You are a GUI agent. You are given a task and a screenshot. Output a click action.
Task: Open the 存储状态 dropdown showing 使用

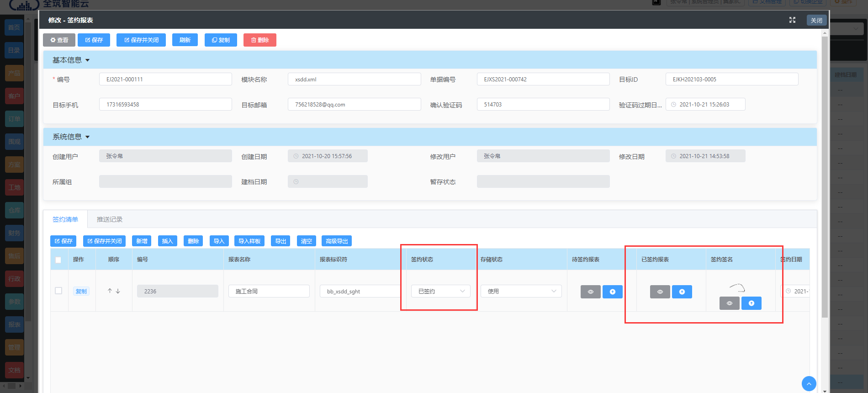(521, 291)
